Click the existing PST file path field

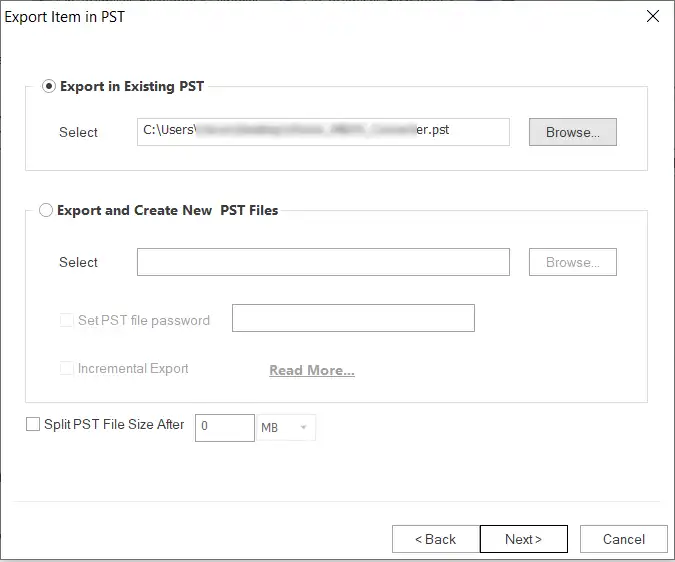[323, 132]
